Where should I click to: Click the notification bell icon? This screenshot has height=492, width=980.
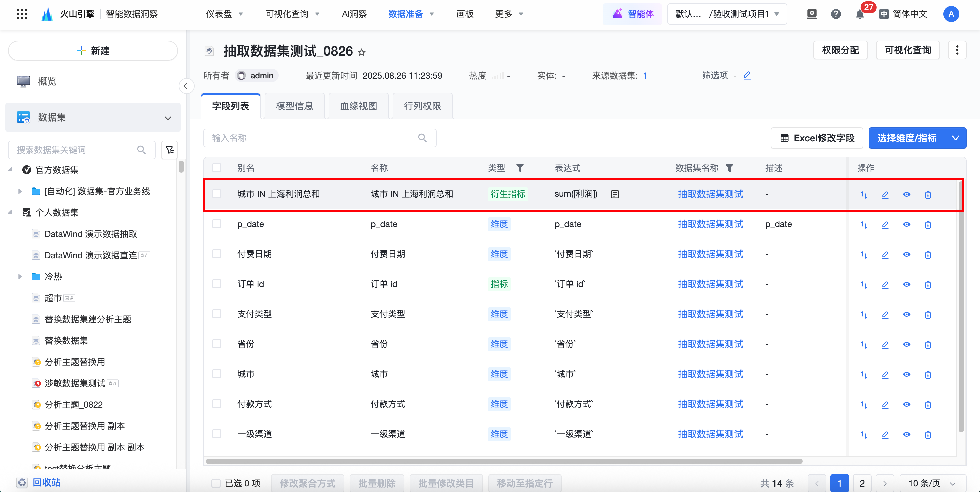[859, 14]
